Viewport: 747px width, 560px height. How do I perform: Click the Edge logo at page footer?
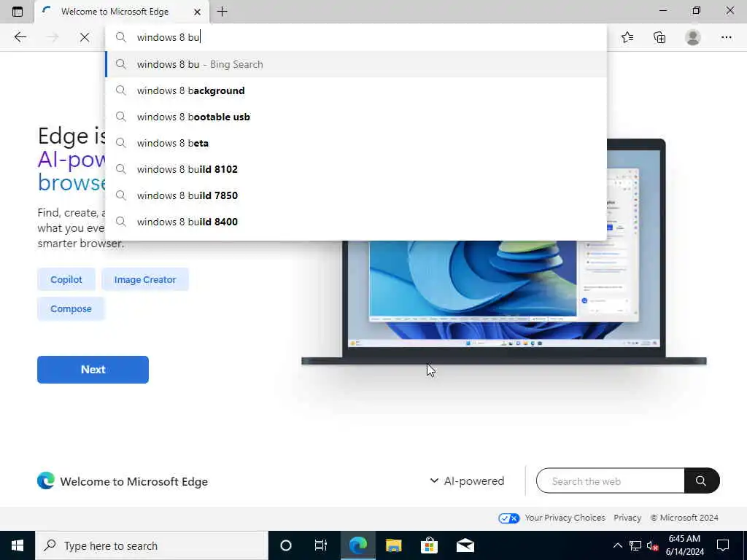pyautogui.click(x=46, y=481)
